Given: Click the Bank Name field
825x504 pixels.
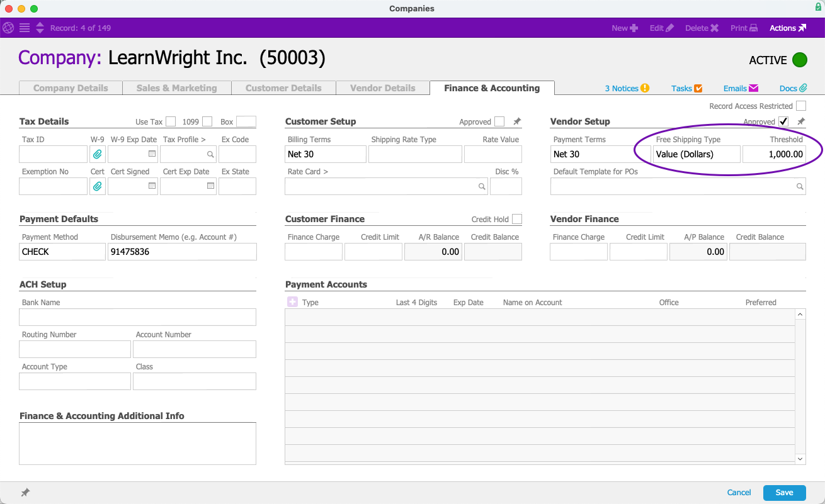Looking at the screenshot, I should tap(138, 317).
